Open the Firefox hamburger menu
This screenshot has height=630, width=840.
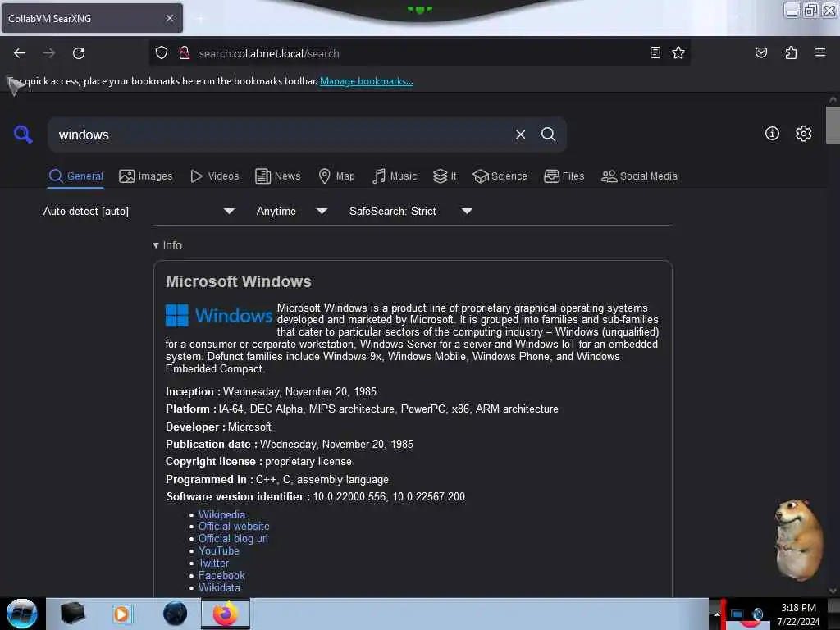[819, 52]
